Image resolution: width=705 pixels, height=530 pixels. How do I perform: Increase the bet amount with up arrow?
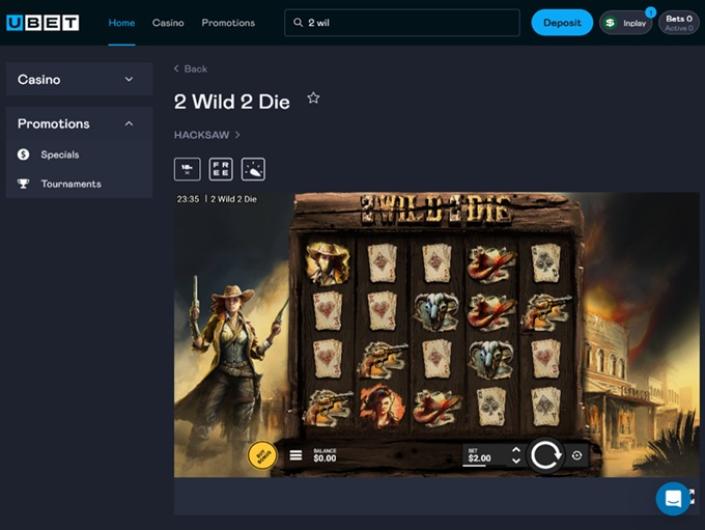click(516, 449)
